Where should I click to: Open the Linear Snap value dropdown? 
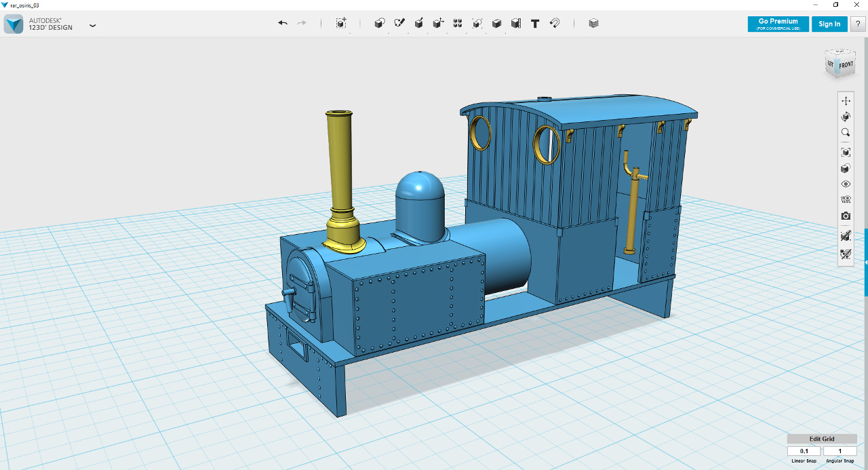804,451
